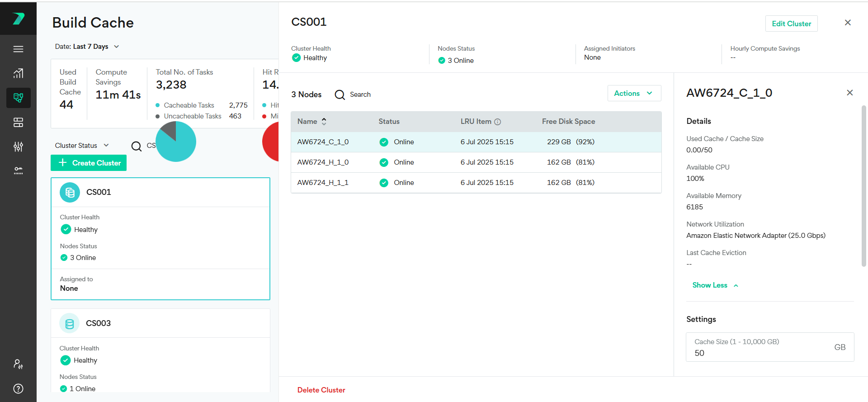
Task: Click the help question mark icon
Action: click(18, 388)
